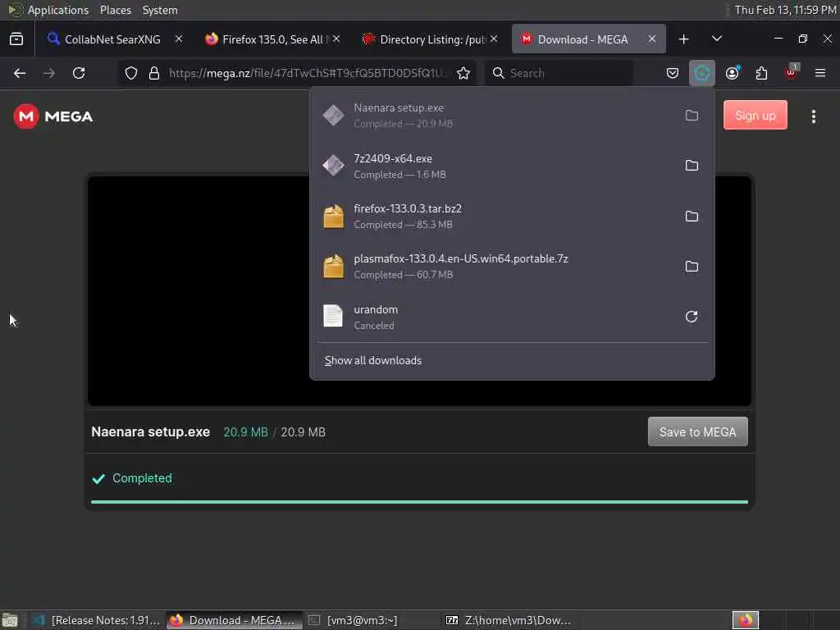
Task: Click Show all downloads
Action: 373,361
